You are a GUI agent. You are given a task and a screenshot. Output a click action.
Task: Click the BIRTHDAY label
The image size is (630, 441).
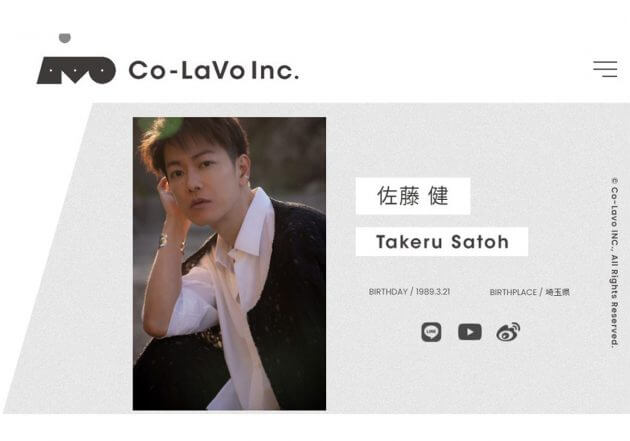[x=388, y=292]
